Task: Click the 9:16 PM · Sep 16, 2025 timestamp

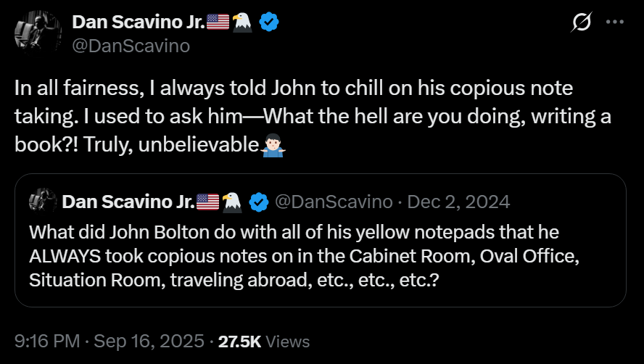Action: (x=108, y=341)
